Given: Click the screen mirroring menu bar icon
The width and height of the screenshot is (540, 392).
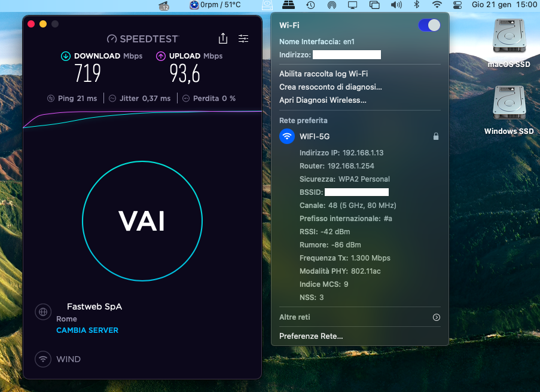Looking at the screenshot, I should click(374, 5).
